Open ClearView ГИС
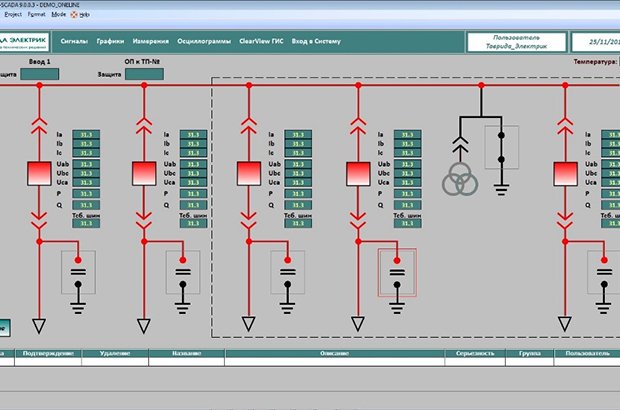 (261, 41)
